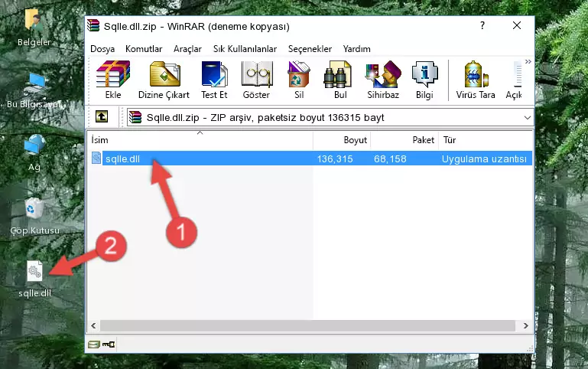Viewport: 588px width, 369px height.
Task: Open the Sık Kullanılanlar menu
Action: tap(245, 49)
